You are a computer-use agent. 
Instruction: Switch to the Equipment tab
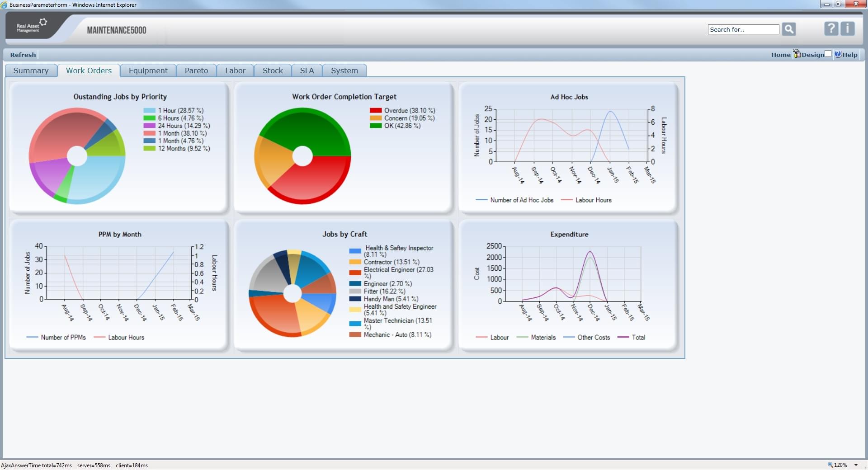[148, 70]
